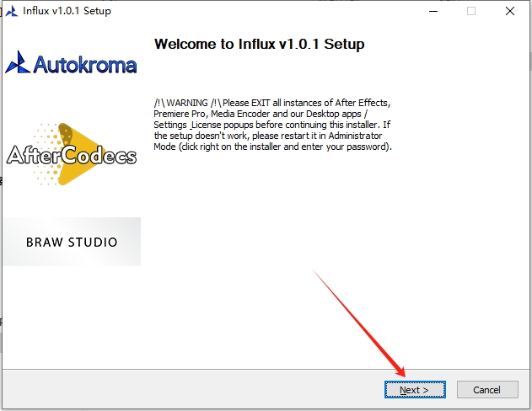Click the BRAW STUDIO banner
The height and width of the screenshot is (411, 532).
click(72, 242)
